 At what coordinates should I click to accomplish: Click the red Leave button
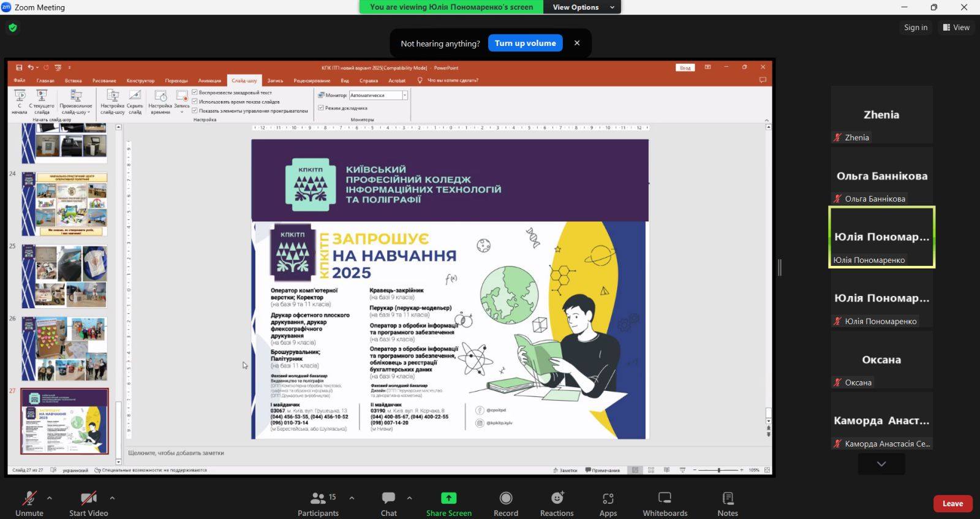tap(952, 504)
